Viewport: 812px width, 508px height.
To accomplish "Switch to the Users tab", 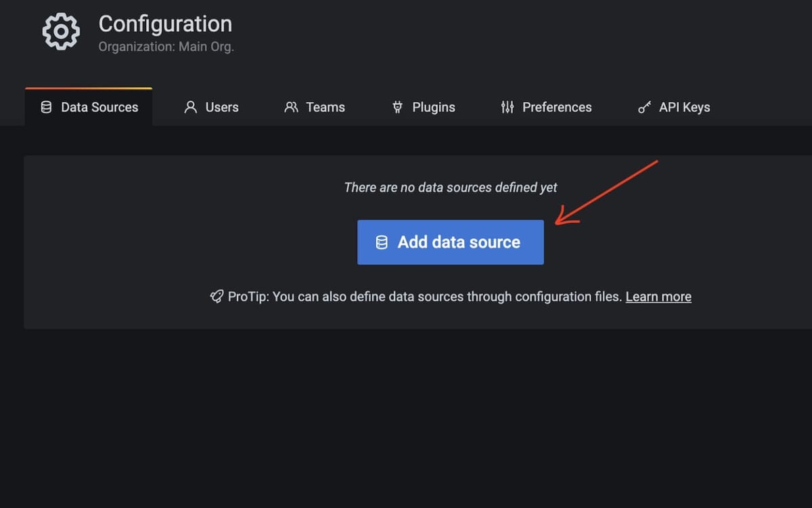I will click(x=221, y=107).
